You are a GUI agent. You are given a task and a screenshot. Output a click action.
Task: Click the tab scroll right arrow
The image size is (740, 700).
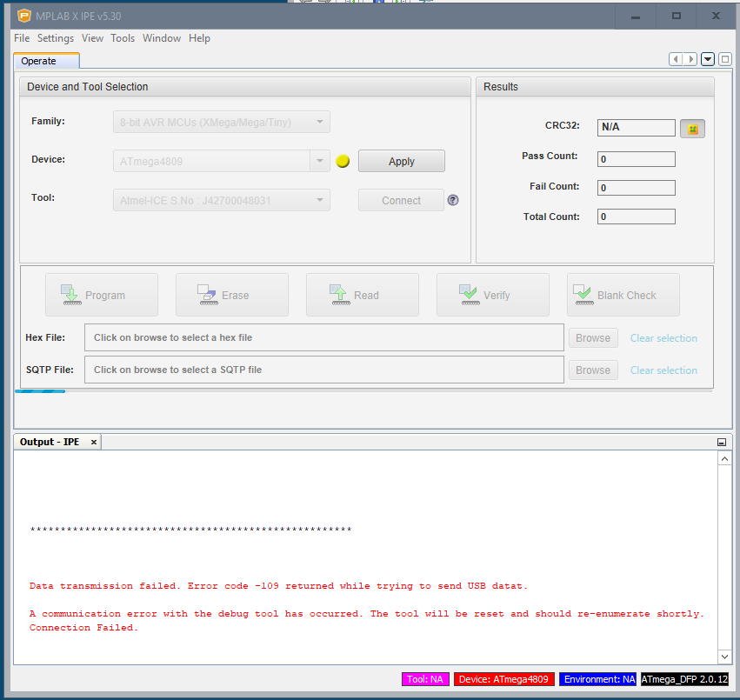(690, 59)
